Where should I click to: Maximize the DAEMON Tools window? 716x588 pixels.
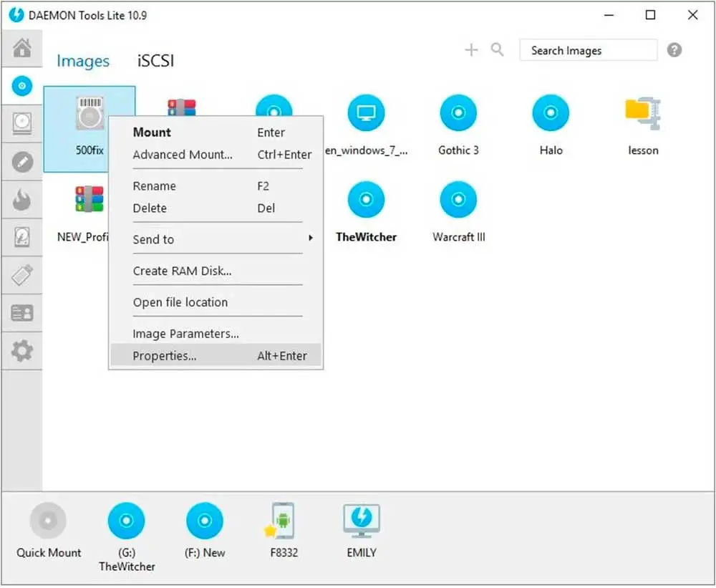(x=650, y=15)
